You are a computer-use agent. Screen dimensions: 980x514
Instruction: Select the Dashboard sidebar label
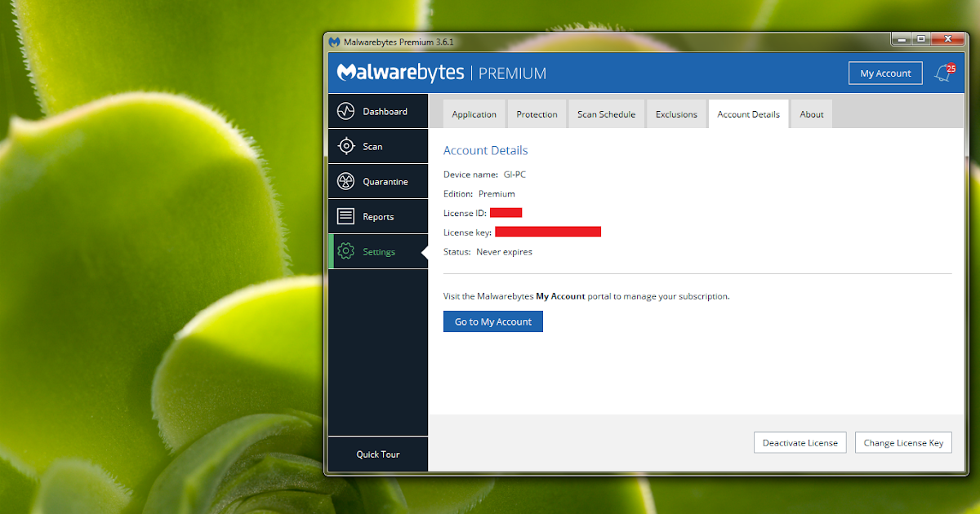click(385, 111)
